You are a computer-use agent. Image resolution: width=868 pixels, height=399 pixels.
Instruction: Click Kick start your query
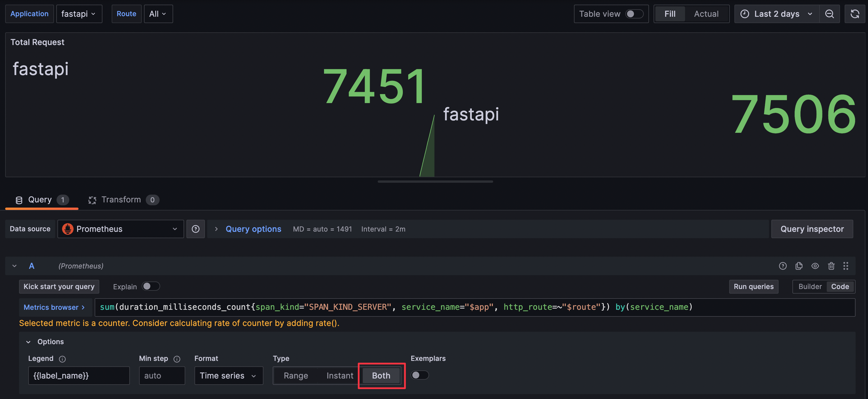[59, 286]
